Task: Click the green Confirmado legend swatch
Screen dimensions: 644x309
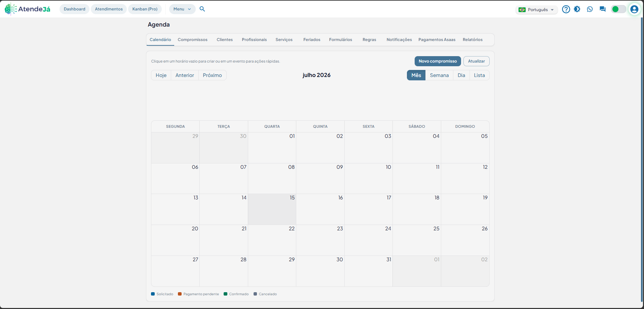Action: click(226, 294)
